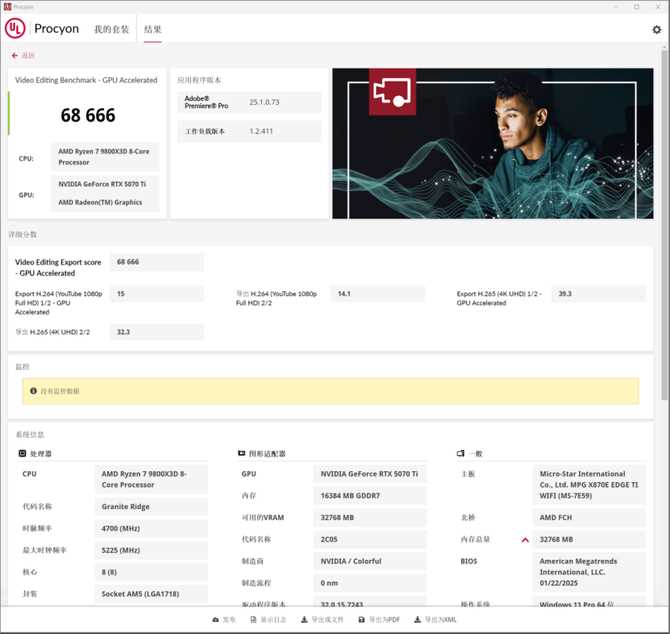Select the 结果 results tab
Image resolution: width=670 pixels, height=634 pixels.
click(152, 30)
